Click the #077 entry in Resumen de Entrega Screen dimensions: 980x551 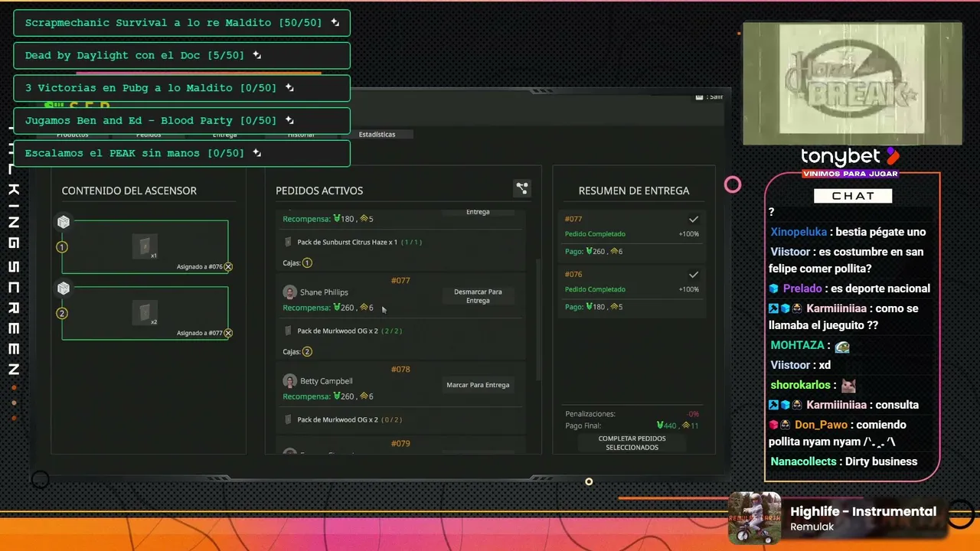(632, 235)
